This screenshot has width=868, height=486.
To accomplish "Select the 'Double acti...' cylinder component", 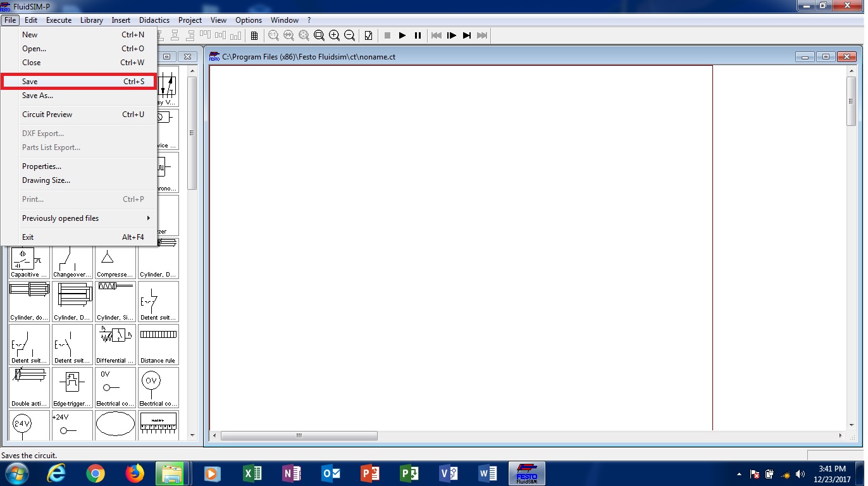I will pyautogui.click(x=29, y=388).
